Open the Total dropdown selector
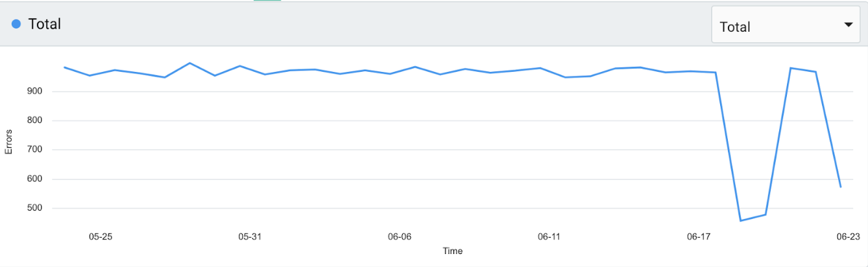868x267 pixels. click(x=786, y=25)
